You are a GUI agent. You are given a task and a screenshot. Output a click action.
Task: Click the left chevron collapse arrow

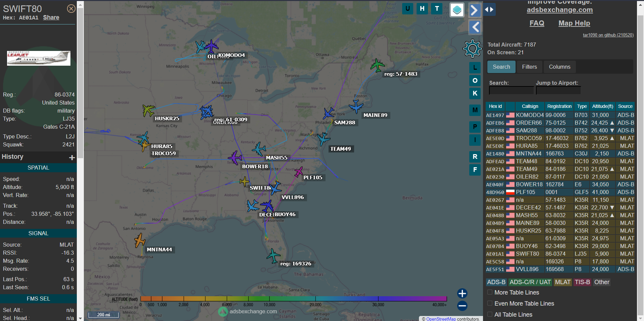(x=475, y=27)
